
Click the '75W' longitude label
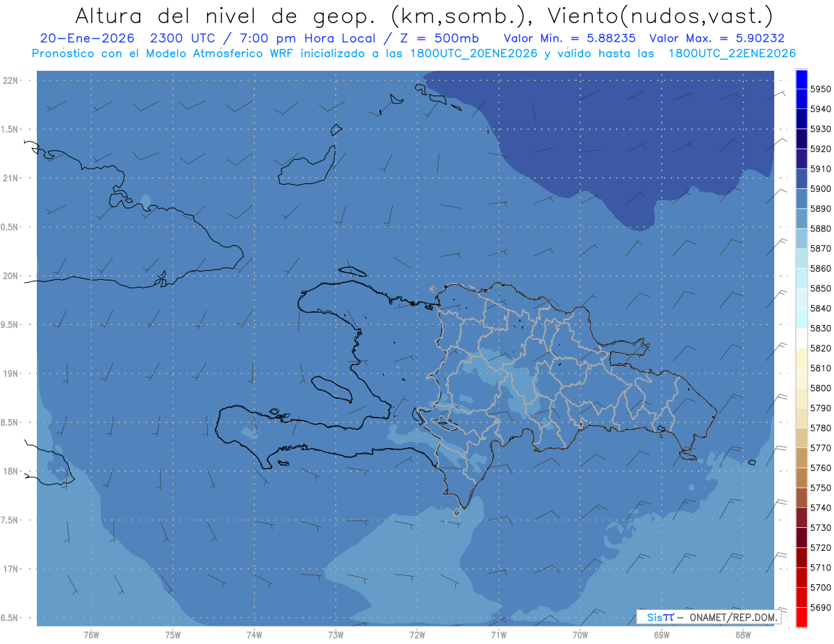click(172, 634)
